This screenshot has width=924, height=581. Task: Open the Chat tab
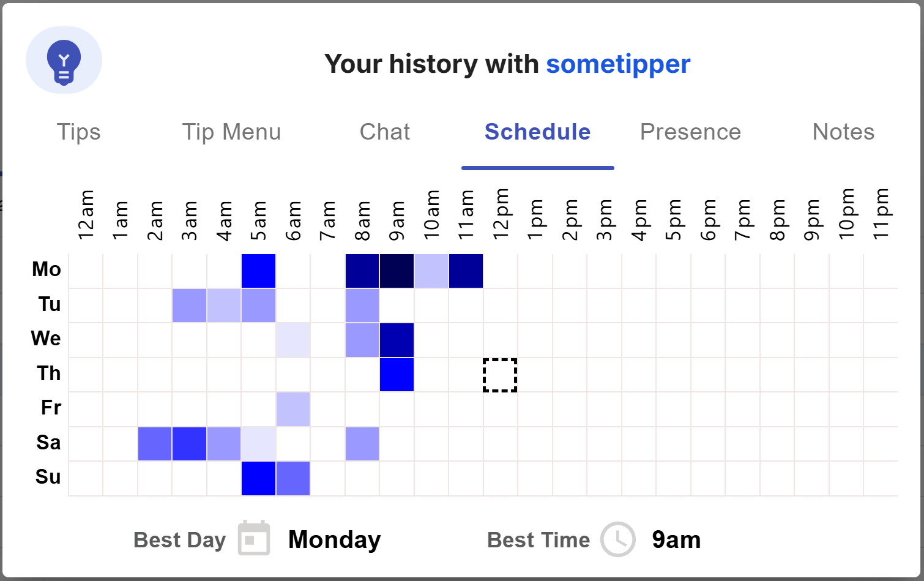point(385,132)
